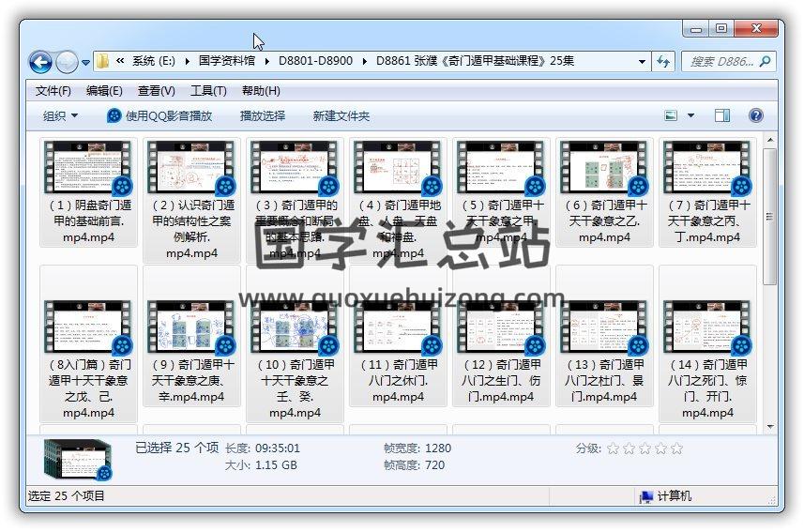The width and height of the screenshot is (804, 532).
Task: Click 国学资料馆 in the address path
Action: 226,61
